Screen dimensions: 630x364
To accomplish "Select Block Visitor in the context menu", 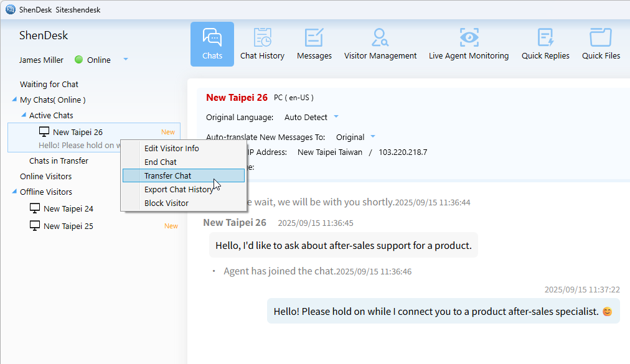I will pyautogui.click(x=166, y=203).
